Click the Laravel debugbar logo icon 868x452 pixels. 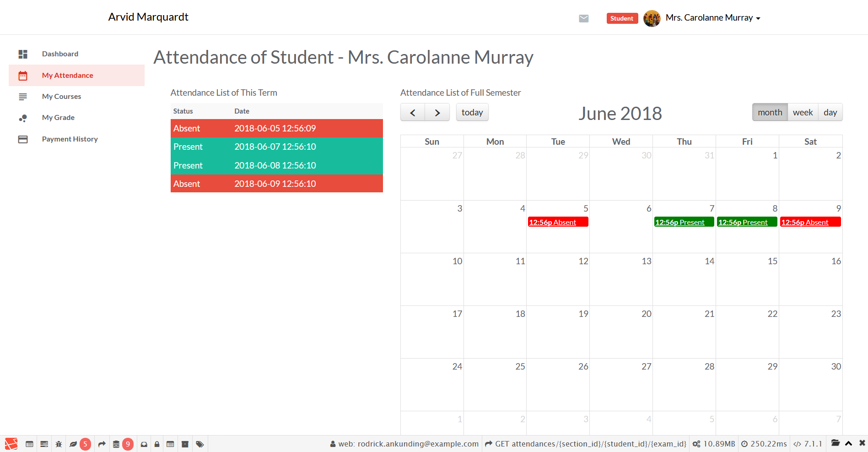(x=11, y=444)
